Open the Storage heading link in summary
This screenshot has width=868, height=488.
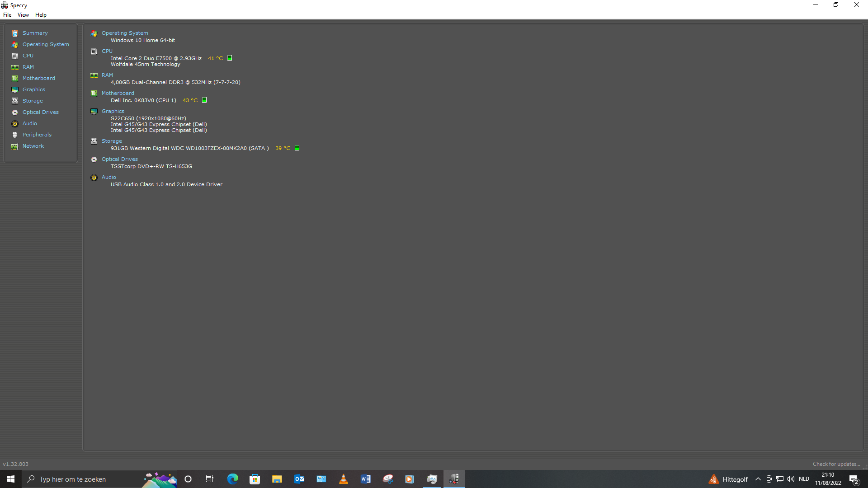tap(112, 141)
